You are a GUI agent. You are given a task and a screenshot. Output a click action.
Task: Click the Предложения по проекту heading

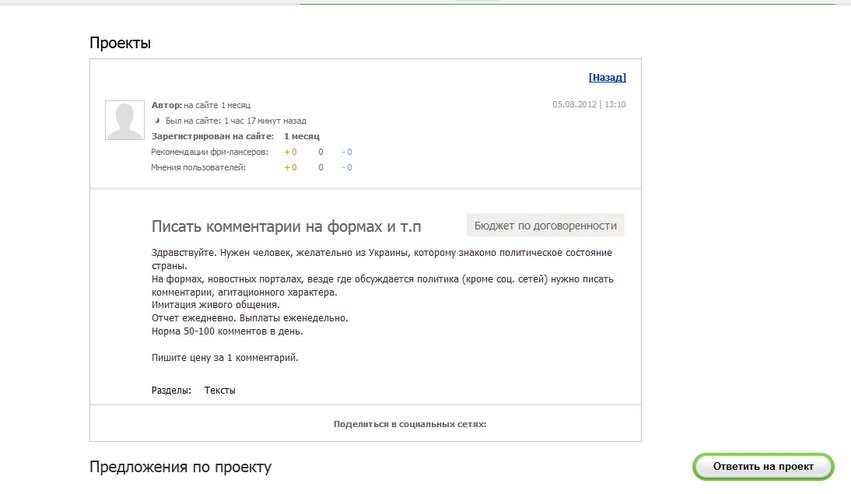[x=180, y=467]
